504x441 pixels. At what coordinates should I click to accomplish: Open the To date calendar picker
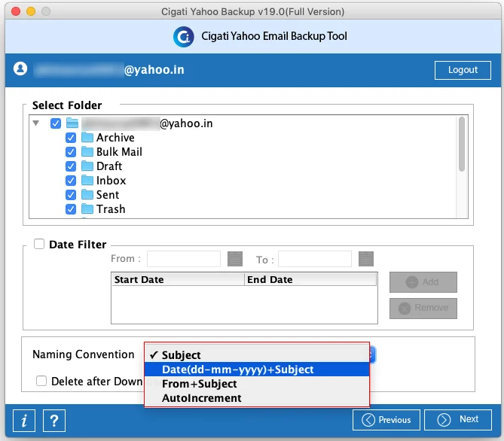coord(366,259)
